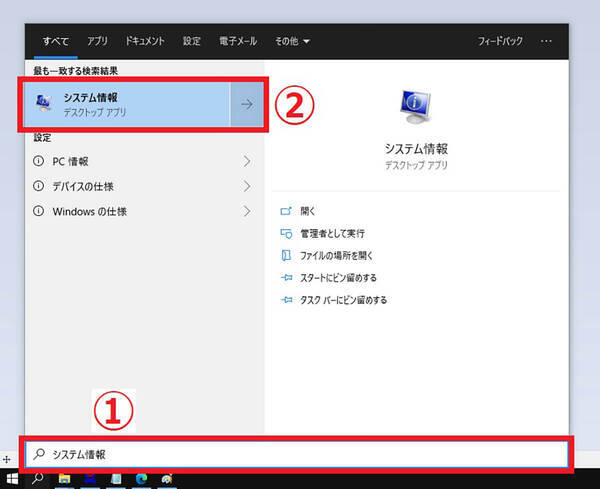Click the taskbar search magnifier icon
Viewport: 600px width, 489px height.
(x=38, y=478)
